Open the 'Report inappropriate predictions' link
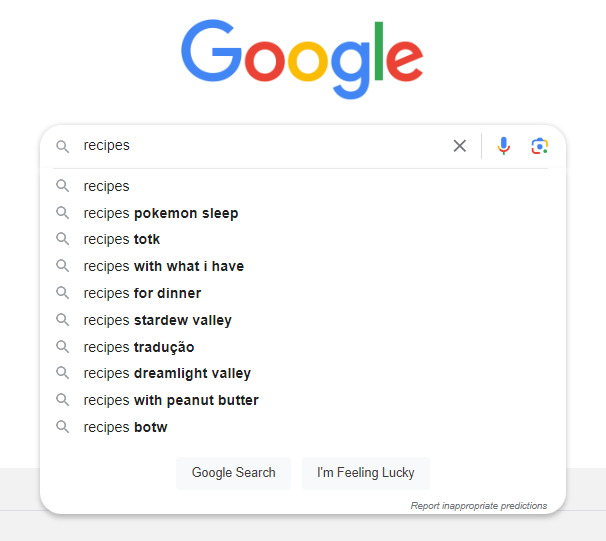The image size is (606, 541). pyautogui.click(x=478, y=506)
